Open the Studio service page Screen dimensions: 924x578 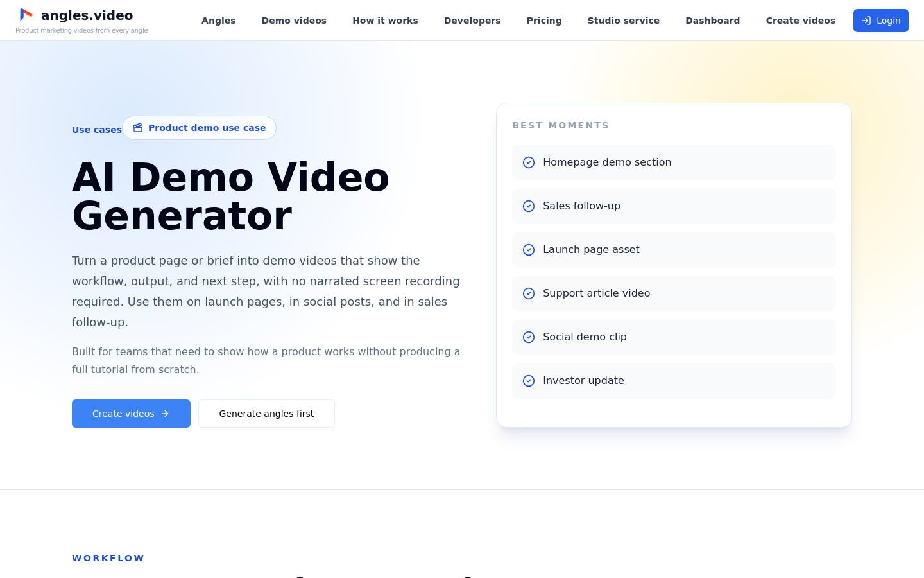624,21
